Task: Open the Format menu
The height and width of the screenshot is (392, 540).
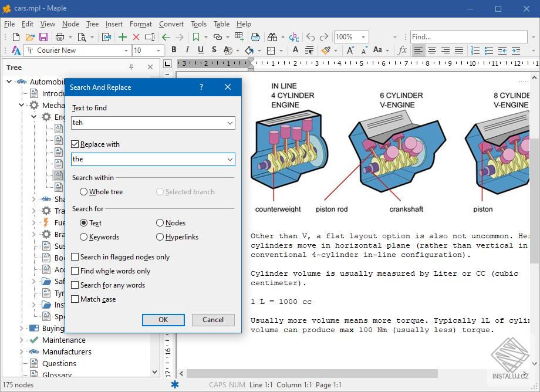Action: (141, 24)
